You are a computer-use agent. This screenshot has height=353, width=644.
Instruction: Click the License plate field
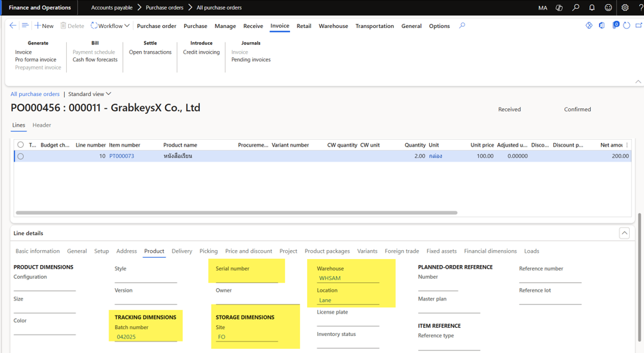348,322
